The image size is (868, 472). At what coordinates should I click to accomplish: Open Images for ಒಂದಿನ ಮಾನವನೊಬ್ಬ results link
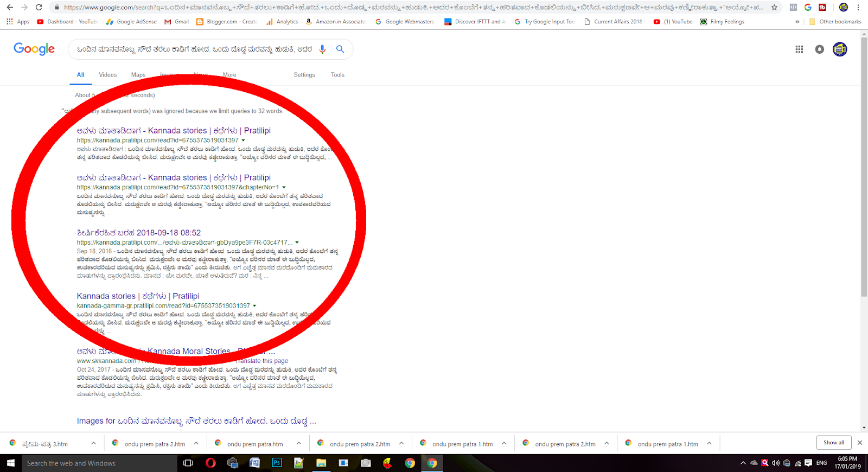tap(196, 421)
